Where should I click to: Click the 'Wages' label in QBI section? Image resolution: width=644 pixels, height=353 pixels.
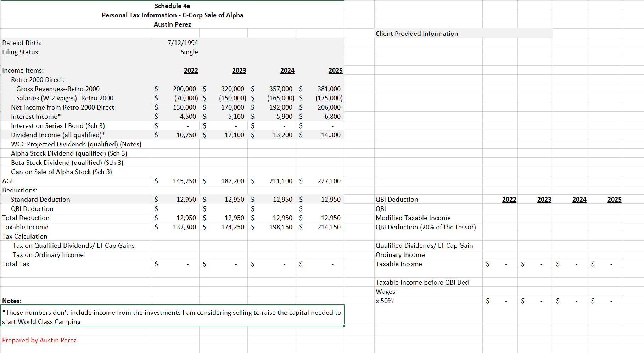pos(385,291)
